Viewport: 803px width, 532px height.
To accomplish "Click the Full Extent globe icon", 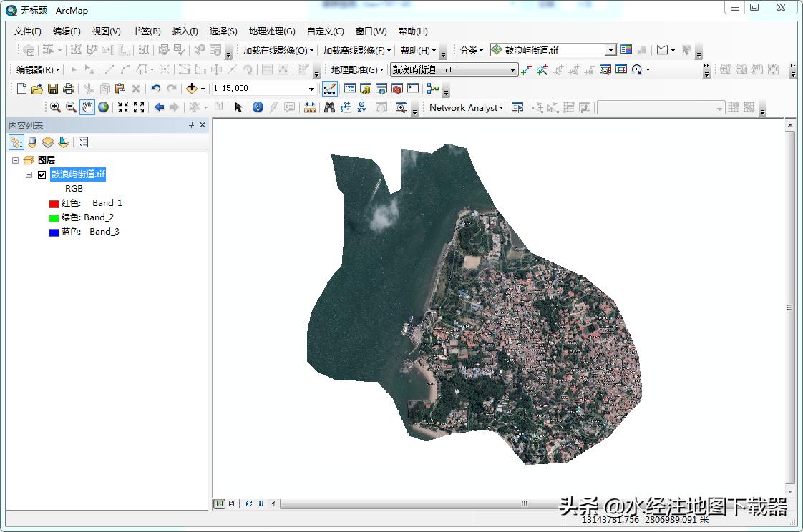I will click(x=104, y=107).
